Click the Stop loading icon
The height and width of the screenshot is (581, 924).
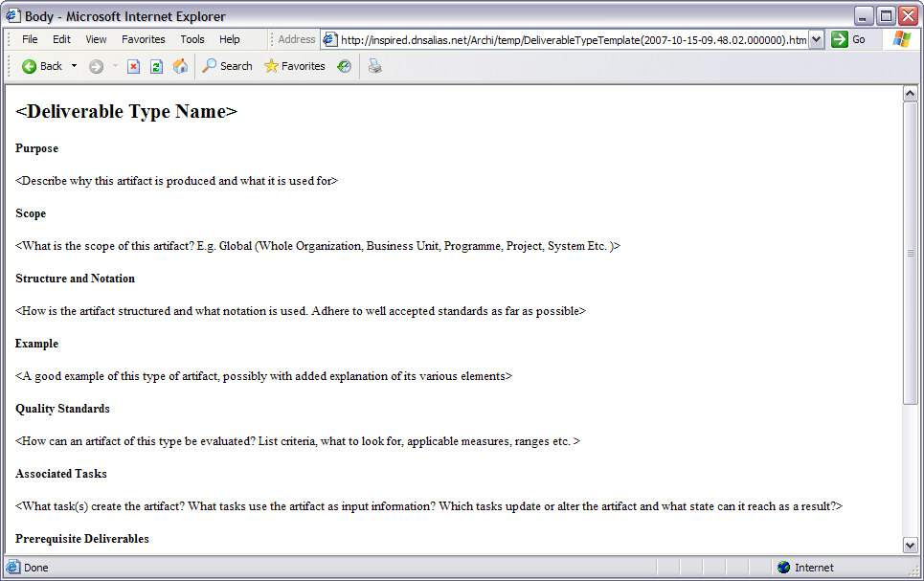pos(133,66)
